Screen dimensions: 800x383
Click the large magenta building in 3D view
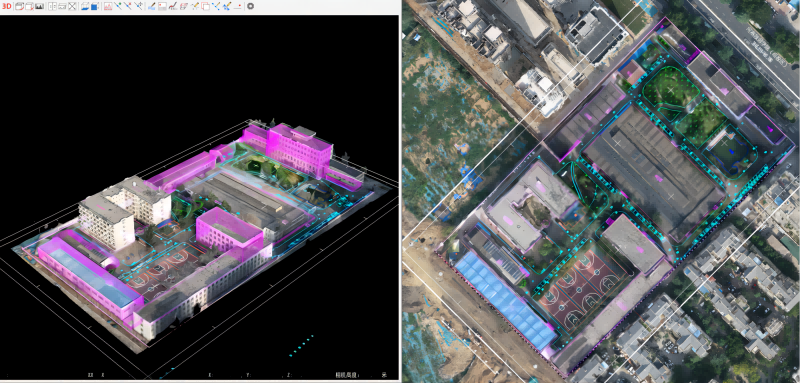point(300,148)
